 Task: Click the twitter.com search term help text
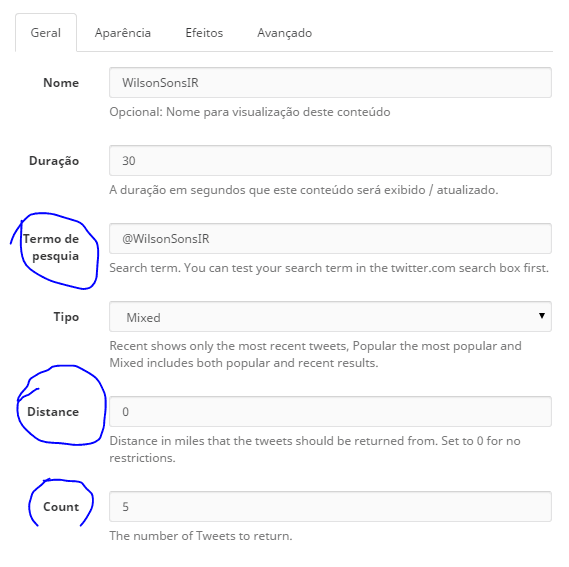click(x=329, y=268)
